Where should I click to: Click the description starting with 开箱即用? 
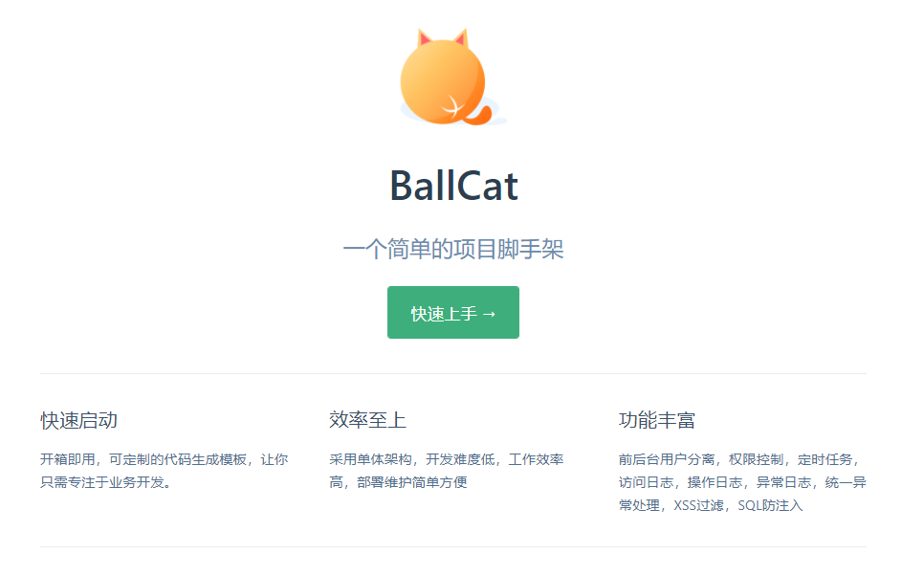164,471
